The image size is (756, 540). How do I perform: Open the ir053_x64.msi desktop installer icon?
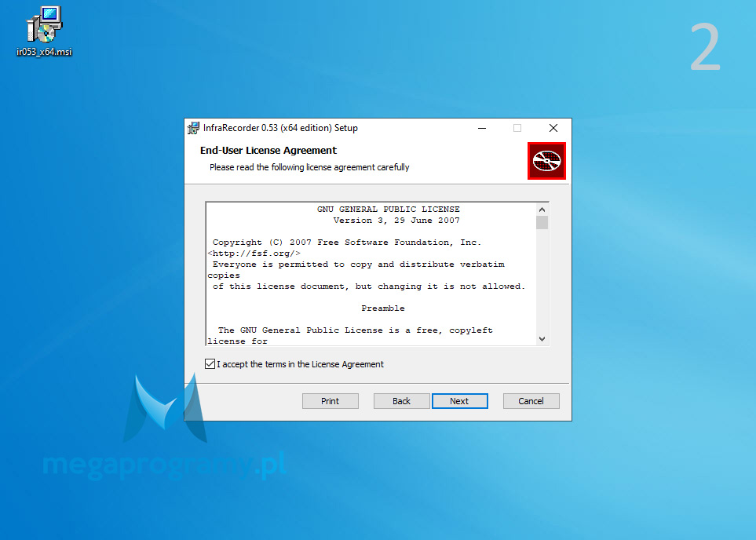[x=44, y=31]
